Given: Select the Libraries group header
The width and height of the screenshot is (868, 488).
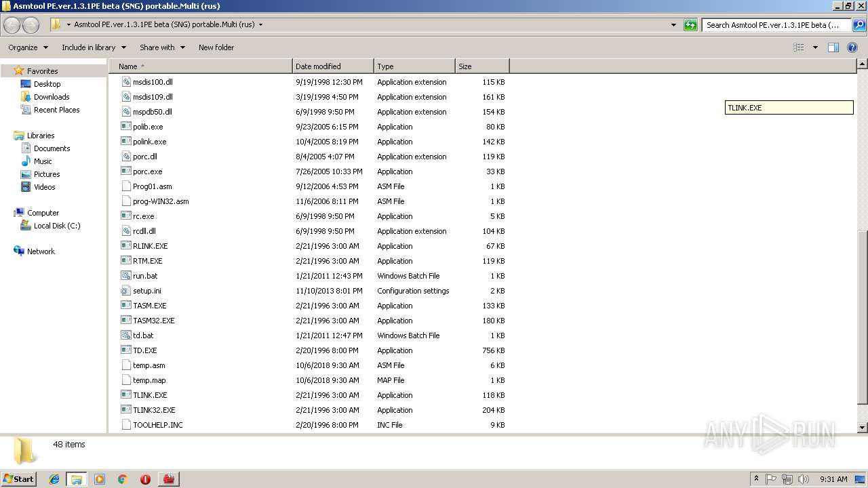Looking at the screenshot, I should click(41, 136).
